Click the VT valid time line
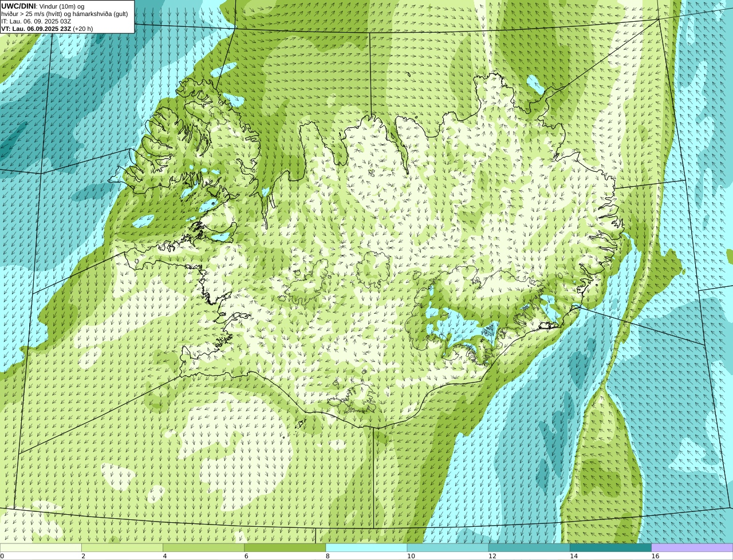733x560 pixels. [x=47, y=29]
